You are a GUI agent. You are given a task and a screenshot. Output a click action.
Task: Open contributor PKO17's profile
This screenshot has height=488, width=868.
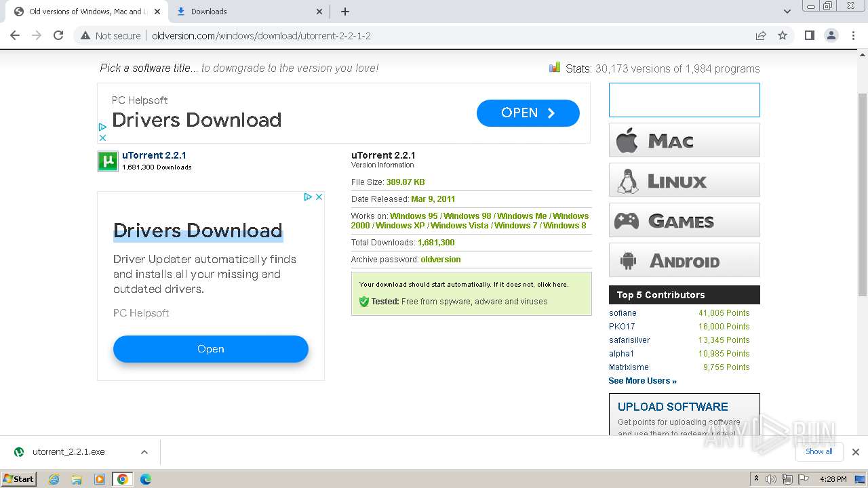coord(622,327)
